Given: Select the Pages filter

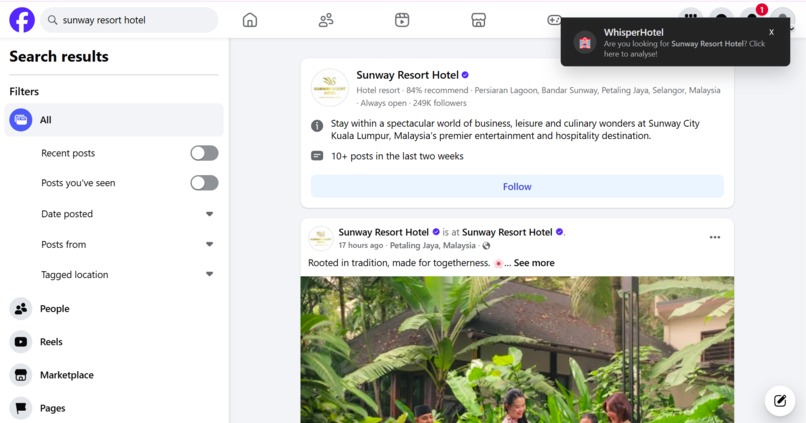Looking at the screenshot, I should point(114,408).
